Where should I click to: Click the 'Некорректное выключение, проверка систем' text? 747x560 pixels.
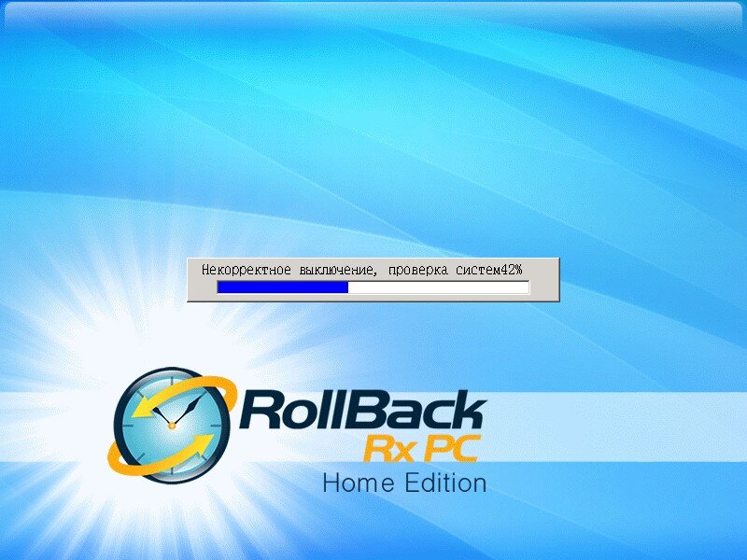350,271
